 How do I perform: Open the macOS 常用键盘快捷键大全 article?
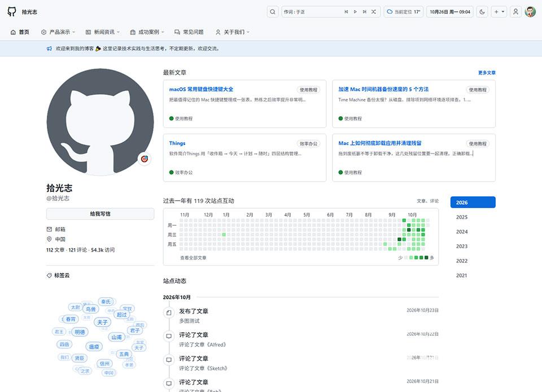pyautogui.click(x=201, y=89)
